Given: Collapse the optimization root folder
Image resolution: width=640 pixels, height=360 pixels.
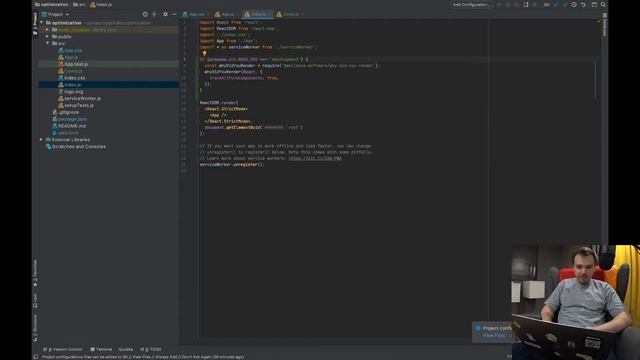Looking at the screenshot, I should (x=42, y=23).
